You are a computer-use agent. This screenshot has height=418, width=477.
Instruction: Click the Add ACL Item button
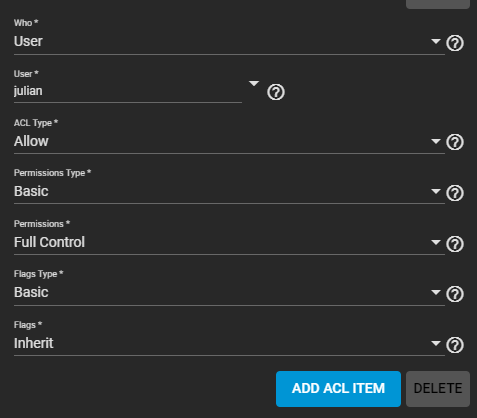coord(338,389)
